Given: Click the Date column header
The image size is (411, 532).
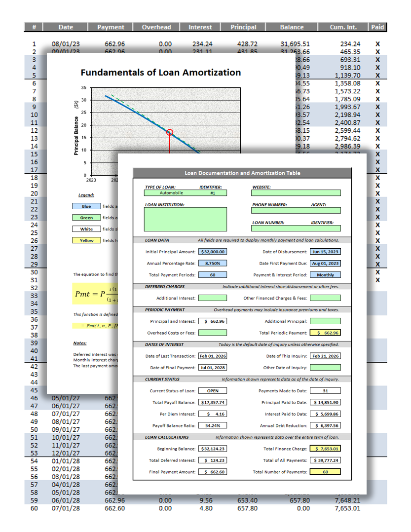Looking at the screenshot, I should point(66,27).
